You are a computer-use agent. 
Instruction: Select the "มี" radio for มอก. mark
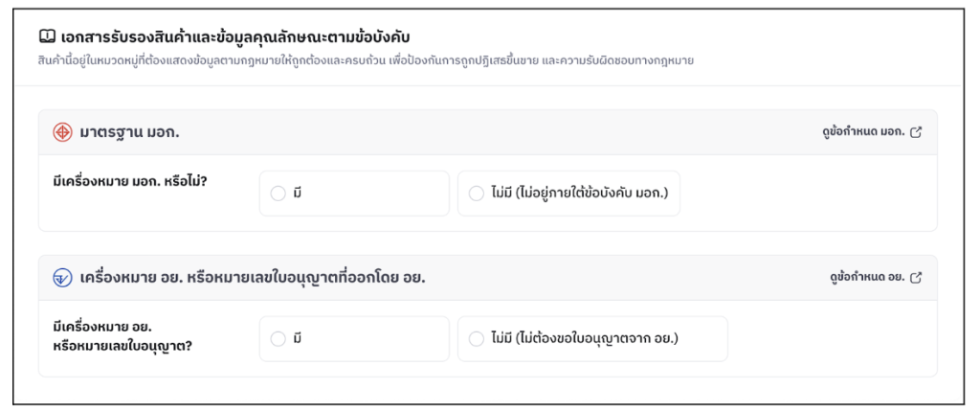[x=278, y=194]
